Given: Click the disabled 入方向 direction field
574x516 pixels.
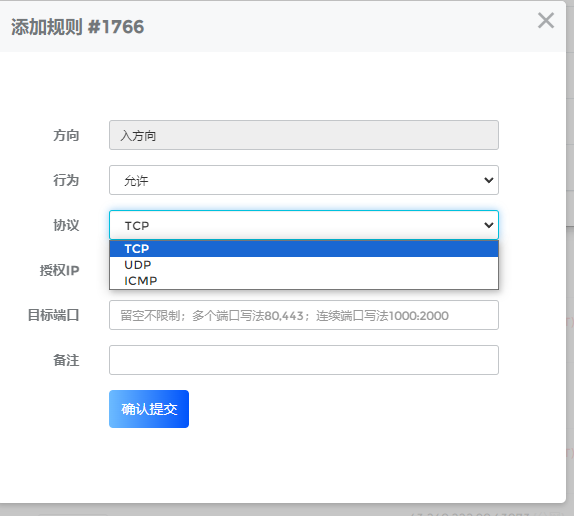Looking at the screenshot, I should coord(304,135).
